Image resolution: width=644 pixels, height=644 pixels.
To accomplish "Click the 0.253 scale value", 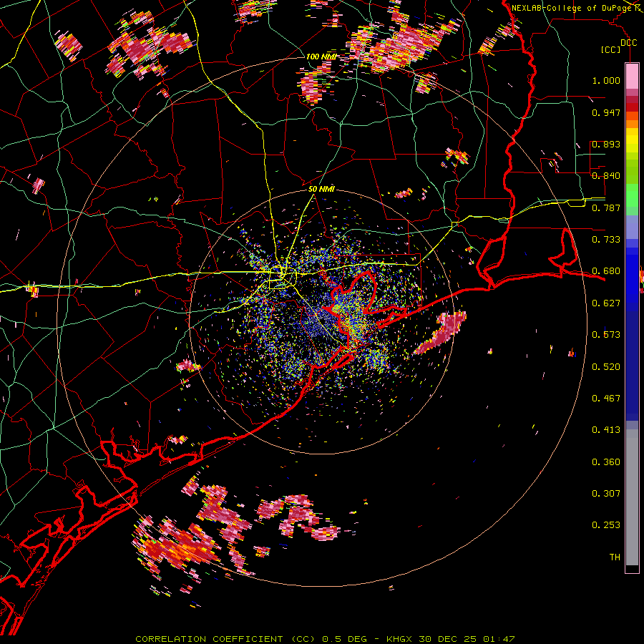I will coord(606,525).
